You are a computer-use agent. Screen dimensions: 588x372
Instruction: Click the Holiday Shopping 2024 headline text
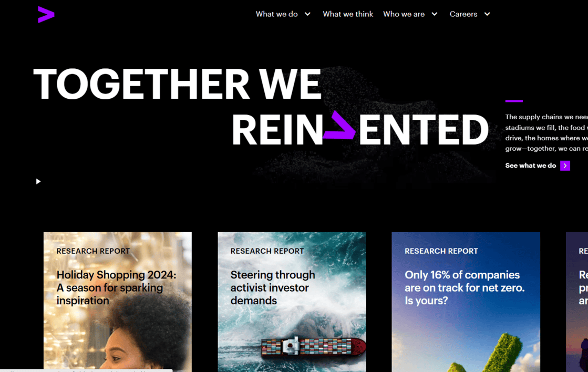116,287
